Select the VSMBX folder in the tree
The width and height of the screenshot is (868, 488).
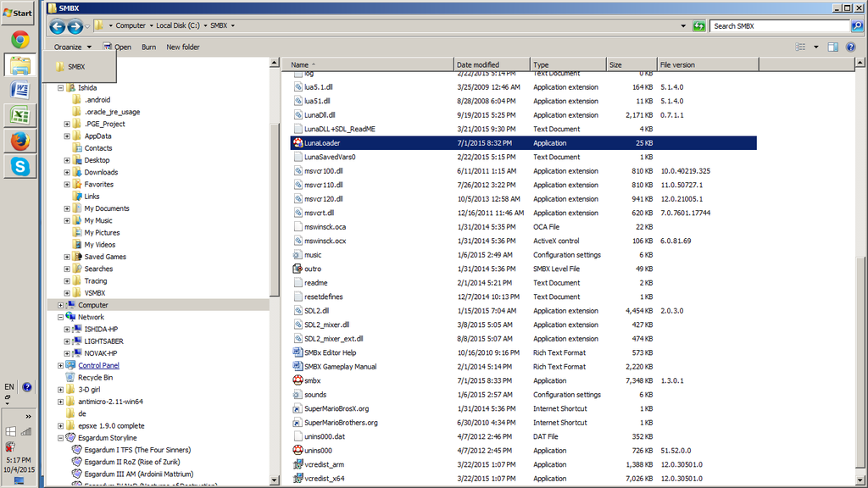point(95,292)
